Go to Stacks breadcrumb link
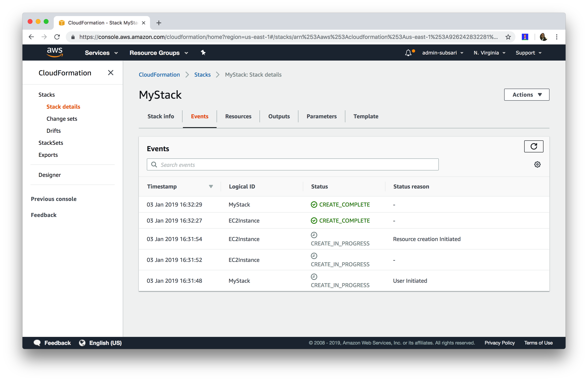 click(x=202, y=75)
